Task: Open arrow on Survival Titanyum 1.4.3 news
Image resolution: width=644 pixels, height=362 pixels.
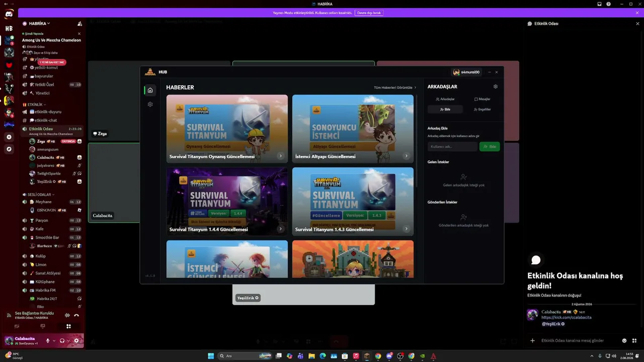Action: coord(407,229)
